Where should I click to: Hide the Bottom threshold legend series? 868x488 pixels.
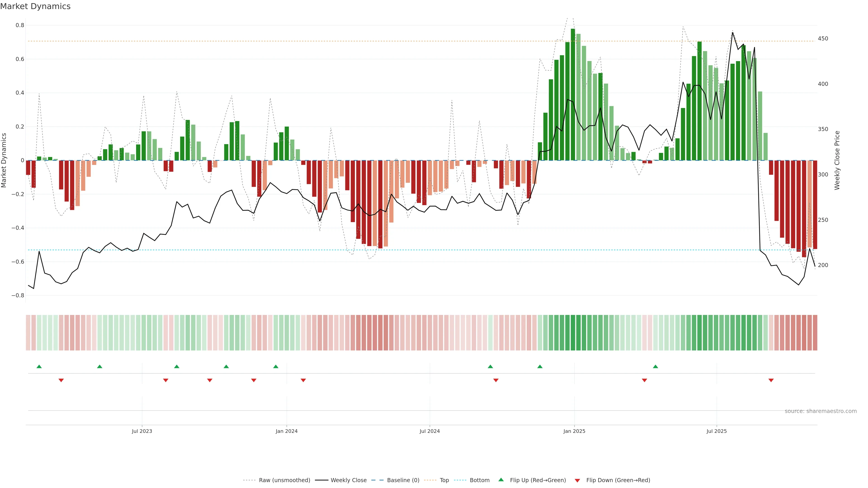coord(479,480)
